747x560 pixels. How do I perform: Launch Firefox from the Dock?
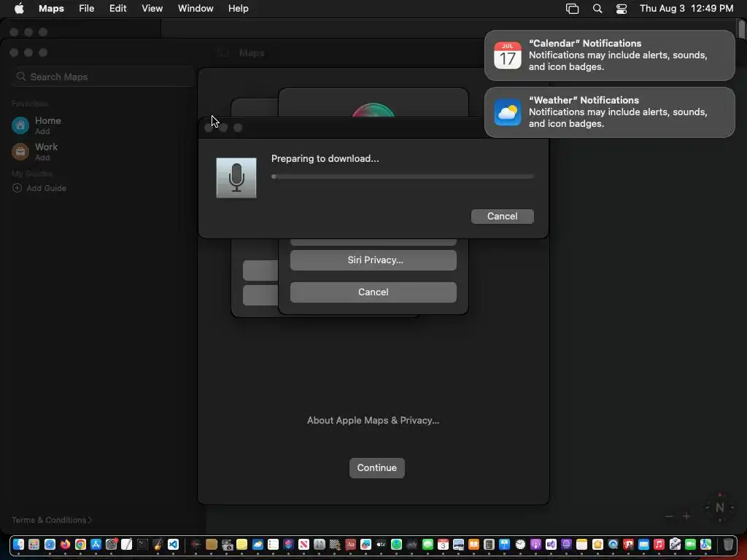click(x=65, y=544)
